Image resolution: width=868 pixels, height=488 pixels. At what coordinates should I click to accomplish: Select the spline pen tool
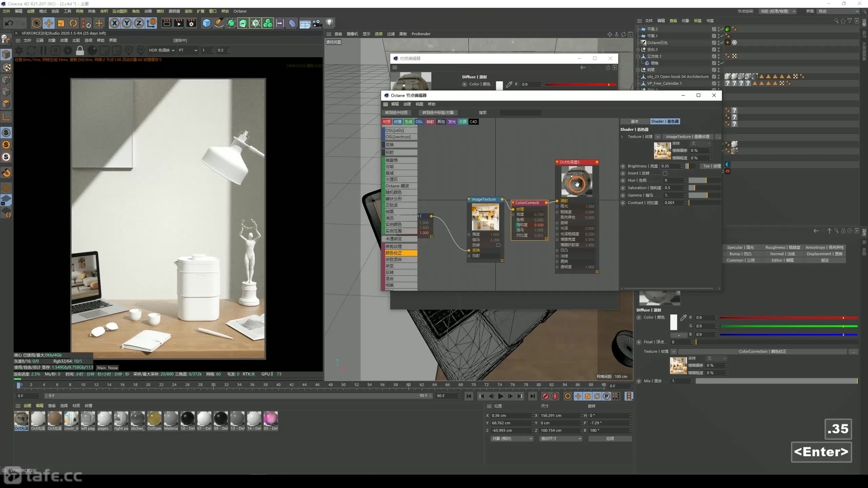(x=219, y=23)
